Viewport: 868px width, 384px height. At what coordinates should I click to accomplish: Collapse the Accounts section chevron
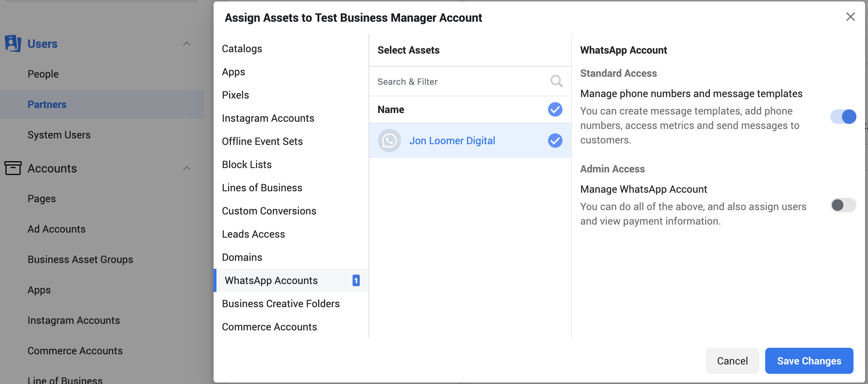point(187,168)
